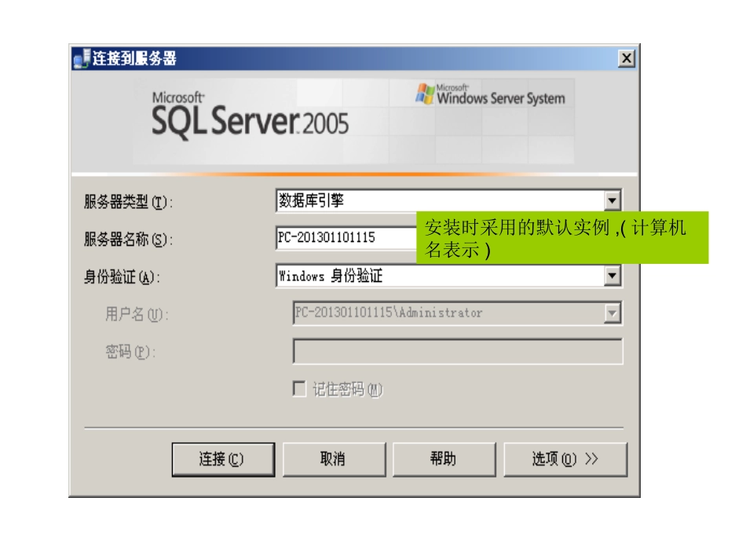Click the PC-201301101115\Administrator username field
This screenshot has width=746, height=560.
tap(457, 313)
